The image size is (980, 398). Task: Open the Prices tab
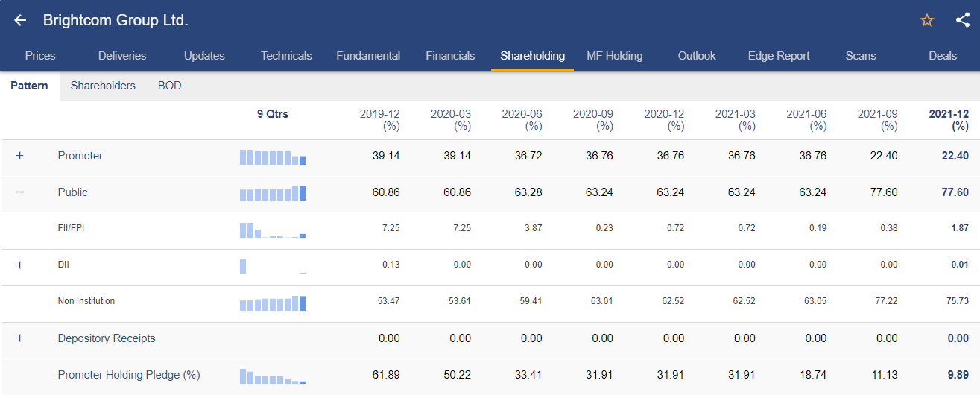[40, 56]
